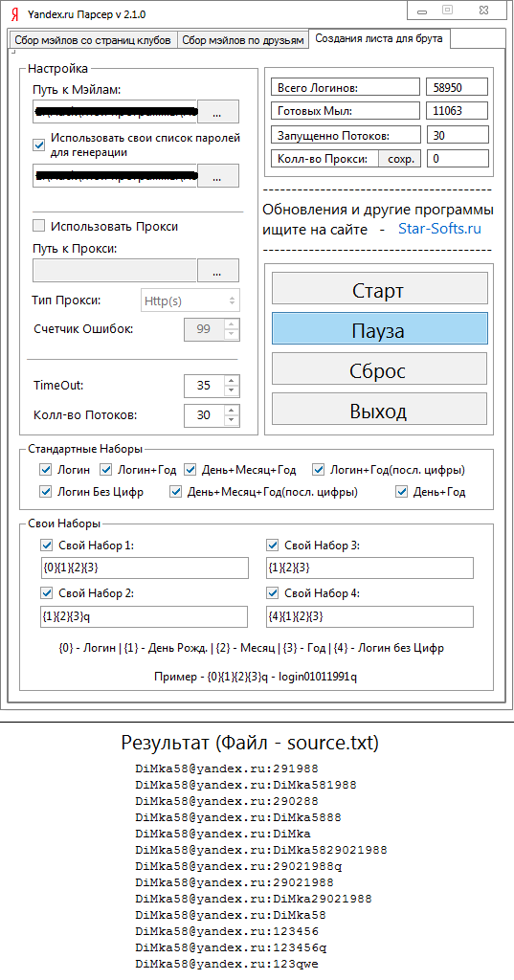This screenshot has height=980, width=514.
Task: Browse for Путь к Мэйлам file
Action: (218, 114)
